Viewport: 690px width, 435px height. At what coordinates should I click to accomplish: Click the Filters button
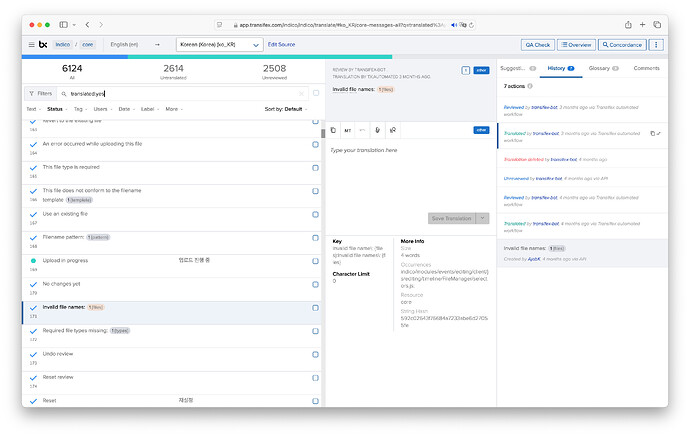tap(40, 93)
